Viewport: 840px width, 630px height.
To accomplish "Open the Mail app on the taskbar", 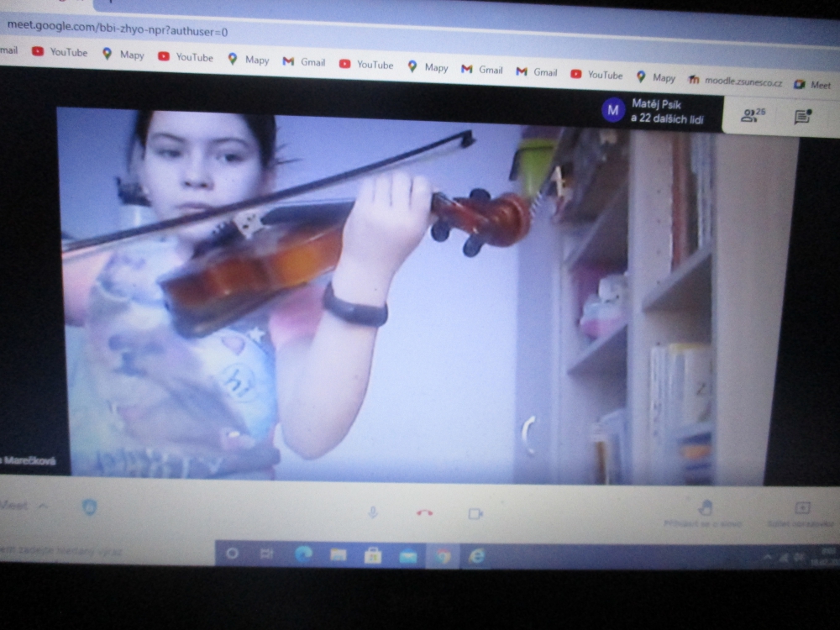I will pyautogui.click(x=408, y=557).
